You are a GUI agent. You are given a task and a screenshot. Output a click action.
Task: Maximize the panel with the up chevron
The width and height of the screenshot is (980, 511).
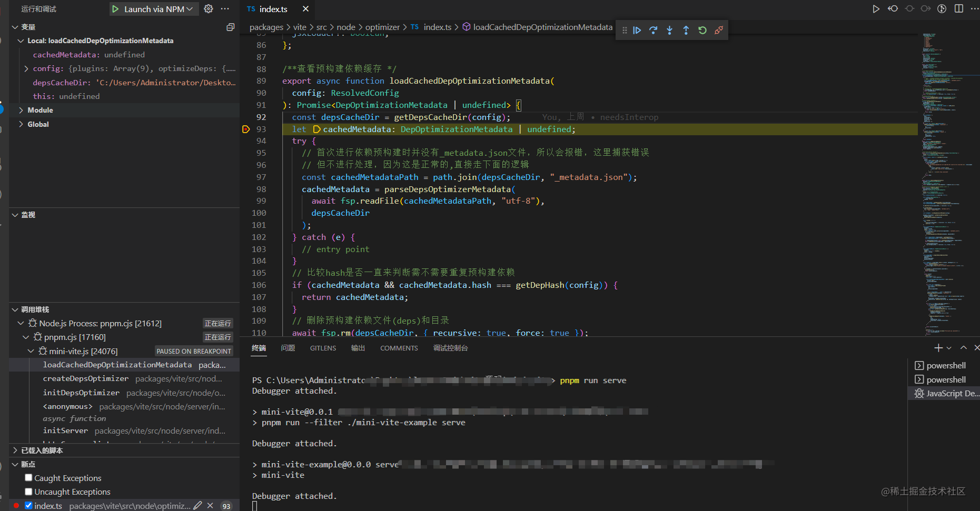(x=963, y=348)
